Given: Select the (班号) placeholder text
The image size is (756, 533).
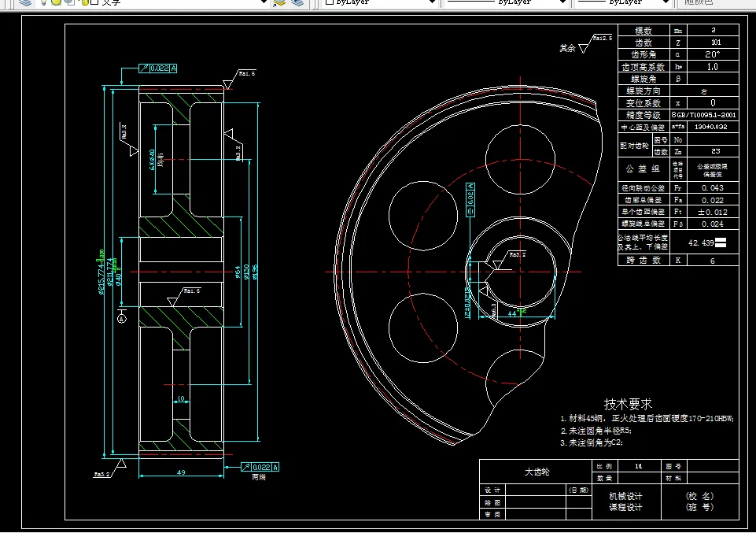Looking at the screenshot, I should (699, 507).
